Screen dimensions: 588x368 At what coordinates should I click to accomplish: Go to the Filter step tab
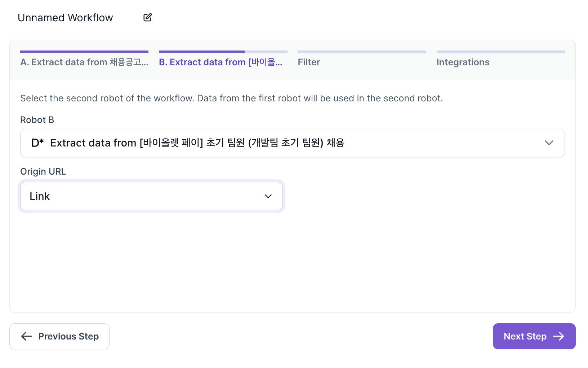(362, 59)
